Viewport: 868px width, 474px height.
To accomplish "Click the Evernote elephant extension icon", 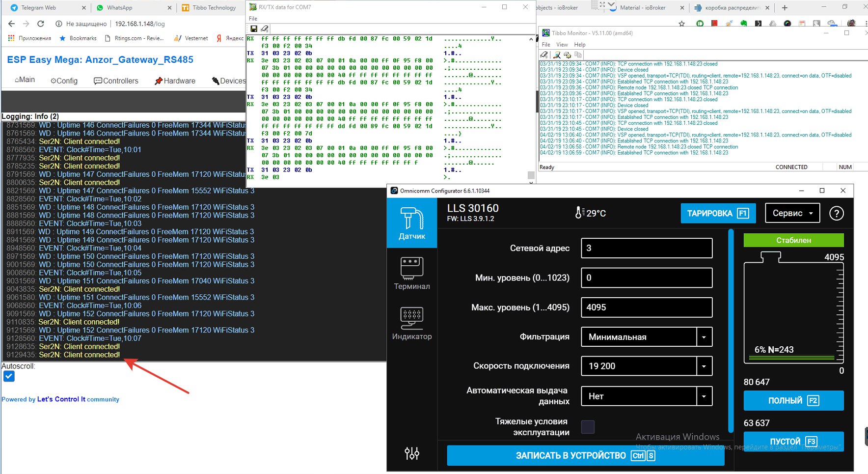I will (744, 24).
